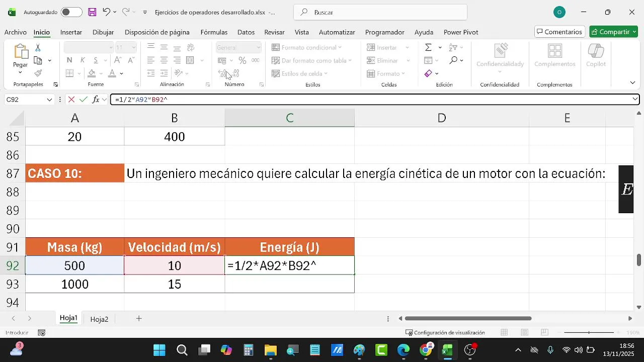Click the AutoSum sigma icon
The width and height of the screenshot is (644, 362).
coord(428,47)
